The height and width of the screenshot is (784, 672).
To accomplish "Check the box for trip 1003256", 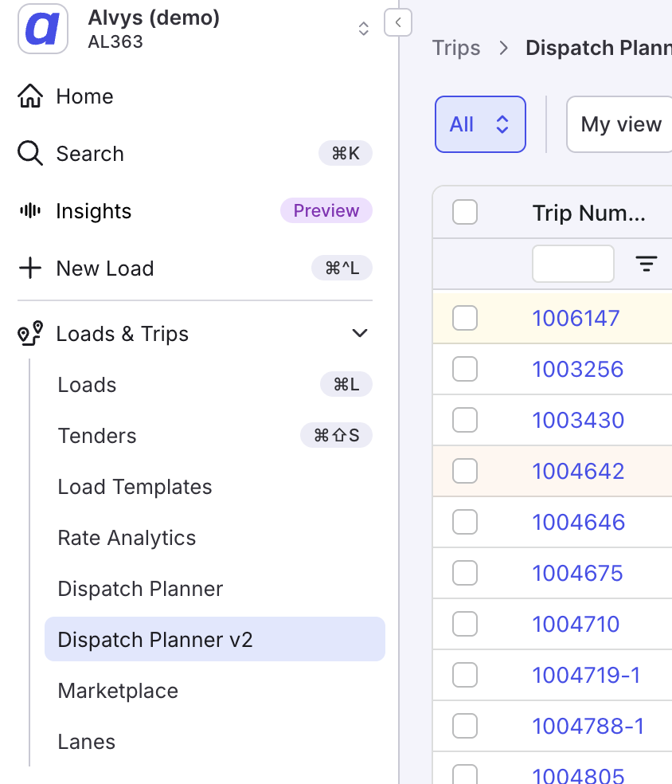I will (465, 369).
